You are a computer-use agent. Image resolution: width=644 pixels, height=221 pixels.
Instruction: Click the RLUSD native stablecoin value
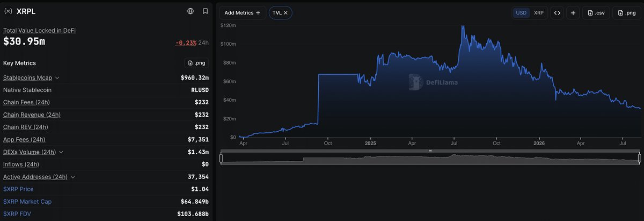coord(200,90)
